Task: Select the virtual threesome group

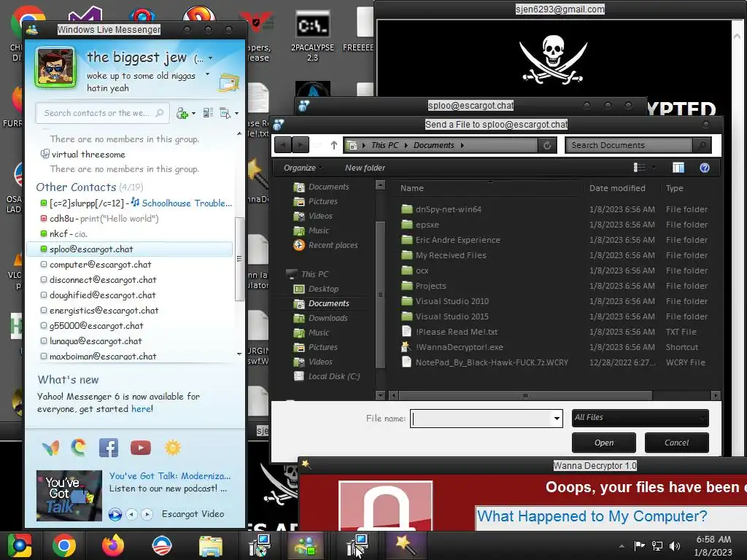Action: pyautogui.click(x=88, y=155)
